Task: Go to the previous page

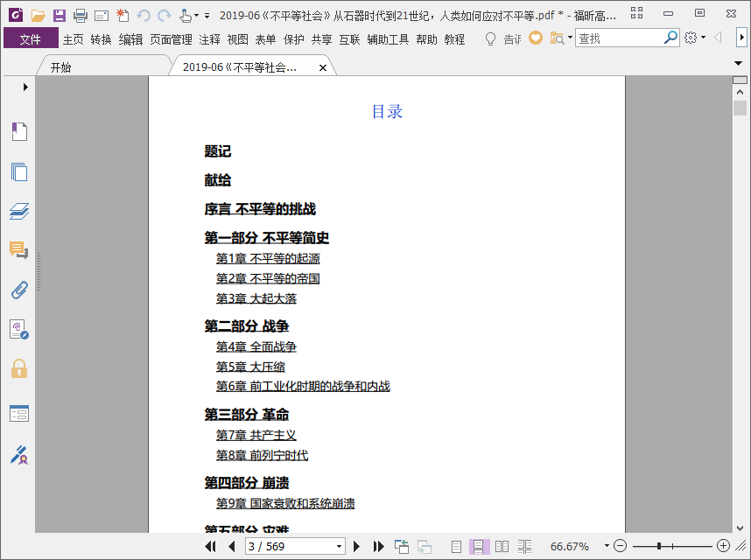Action: (x=232, y=546)
